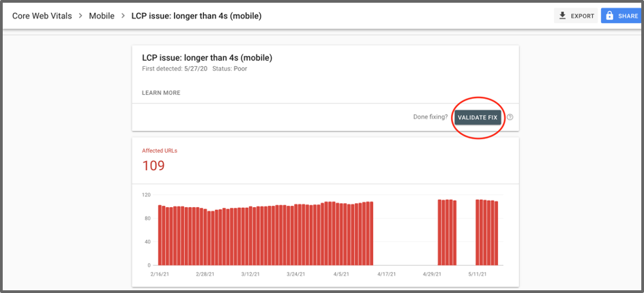The image size is (644, 293).
Task: Click the download arrow icon in Export
Action: pos(563,16)
